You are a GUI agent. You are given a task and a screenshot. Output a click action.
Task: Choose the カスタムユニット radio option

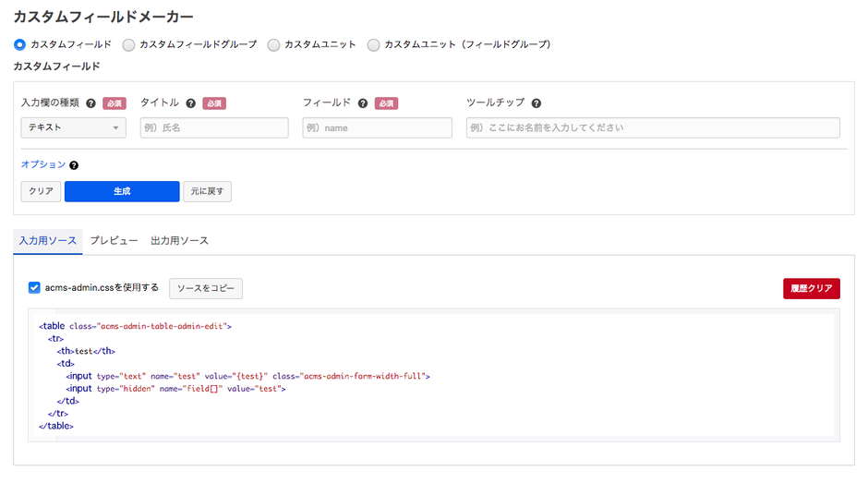[274, 44]
